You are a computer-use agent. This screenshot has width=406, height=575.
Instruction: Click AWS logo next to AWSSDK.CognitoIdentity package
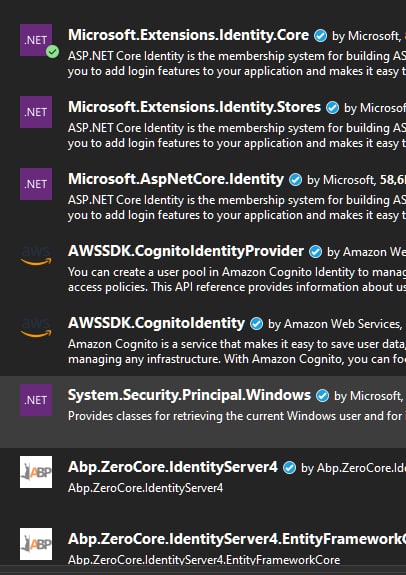click(36, 328)
